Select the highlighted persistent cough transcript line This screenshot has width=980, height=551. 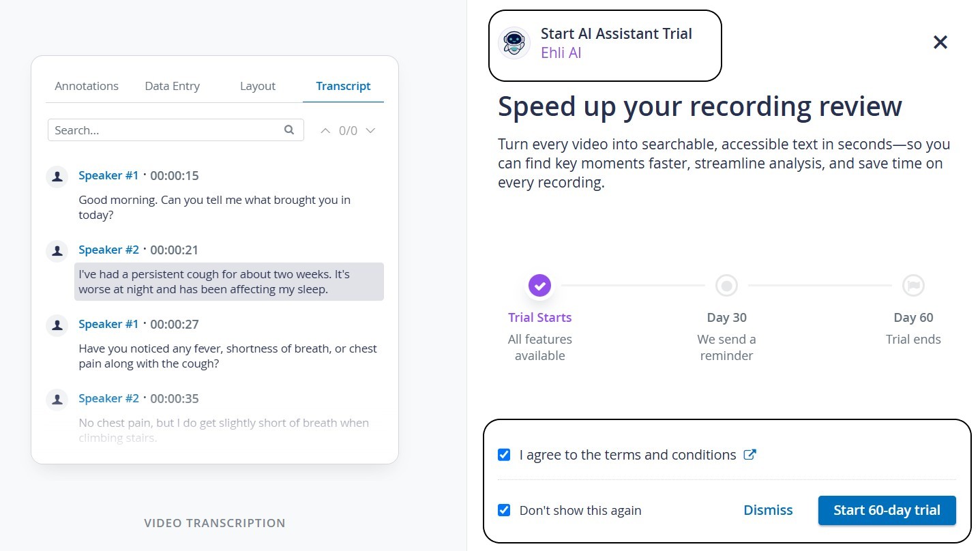tap(229, 282)
